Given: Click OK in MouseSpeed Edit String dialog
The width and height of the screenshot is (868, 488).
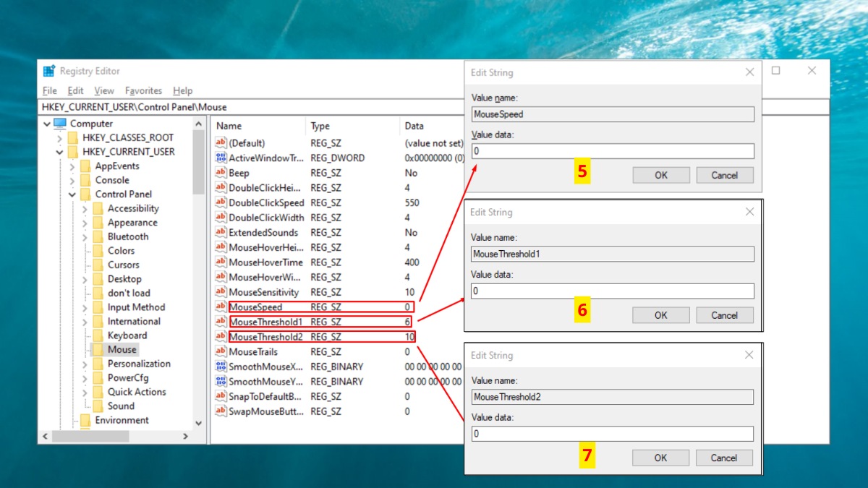Looking at the screenshot, I should point(661,175).
